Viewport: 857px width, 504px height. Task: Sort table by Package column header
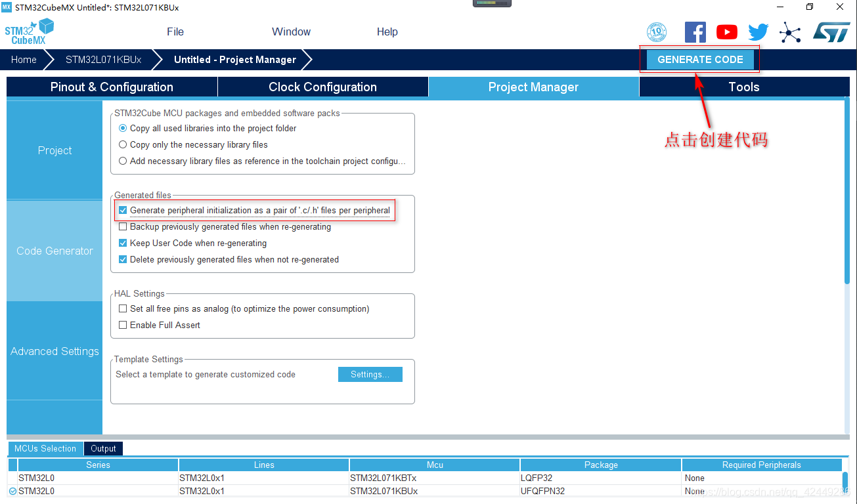tap(601, 465)
